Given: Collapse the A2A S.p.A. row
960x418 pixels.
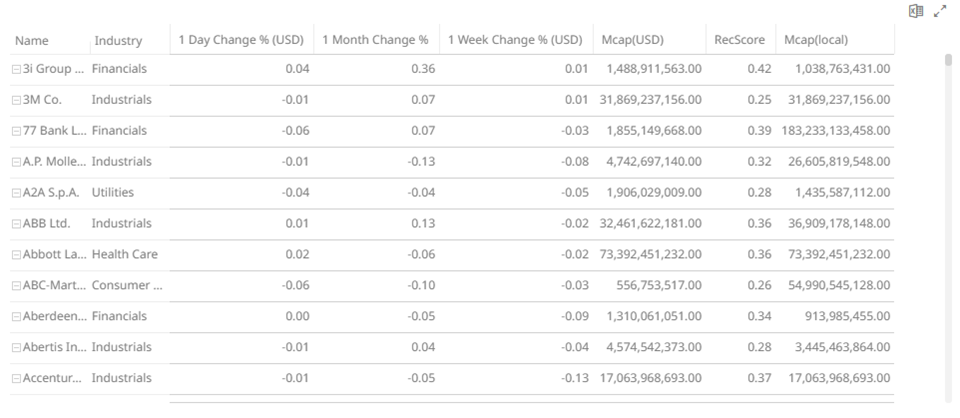Looking at the screenshot, I should pos(16,193).
